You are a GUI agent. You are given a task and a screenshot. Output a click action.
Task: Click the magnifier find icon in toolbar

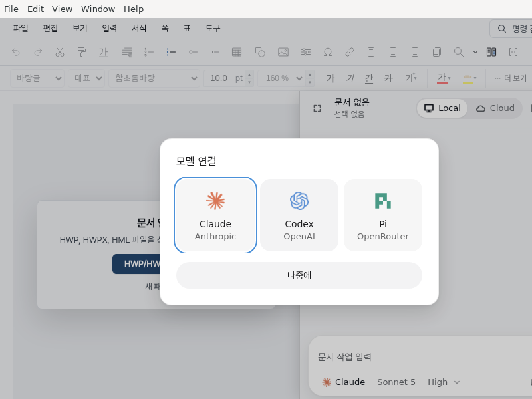point(459,52)
